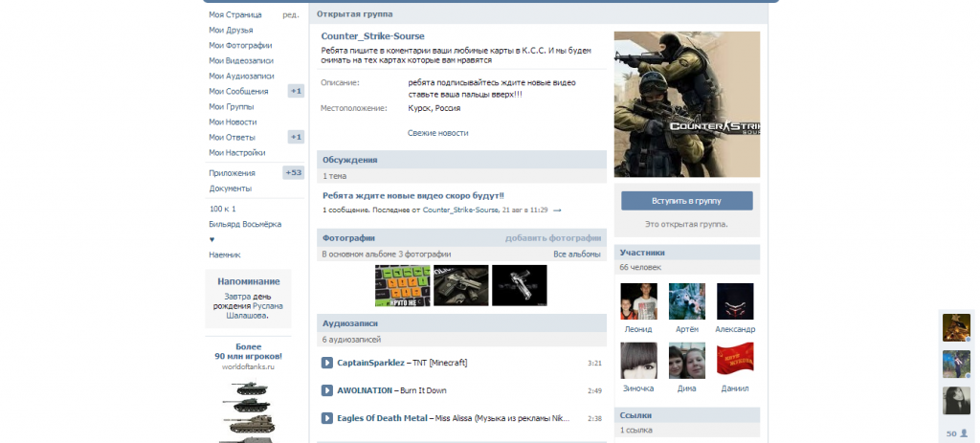Click the +53 applications counter badge
The image size is (980, 443).
pyautogui.click(x=293, y=173)
